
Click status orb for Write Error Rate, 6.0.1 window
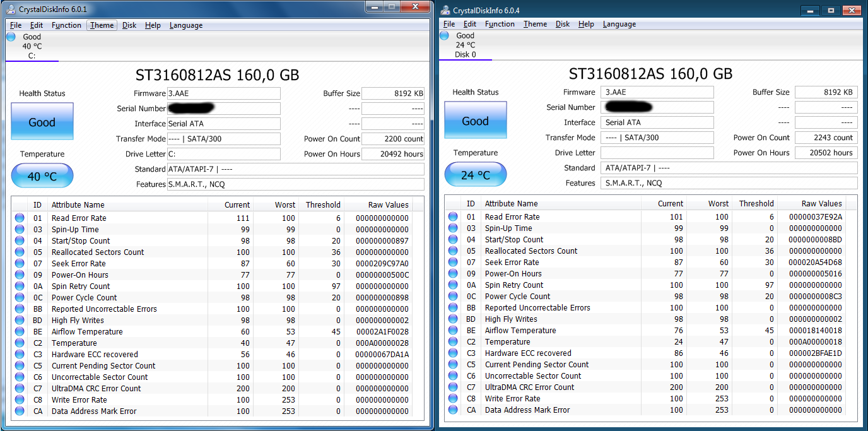coord(20,399)
